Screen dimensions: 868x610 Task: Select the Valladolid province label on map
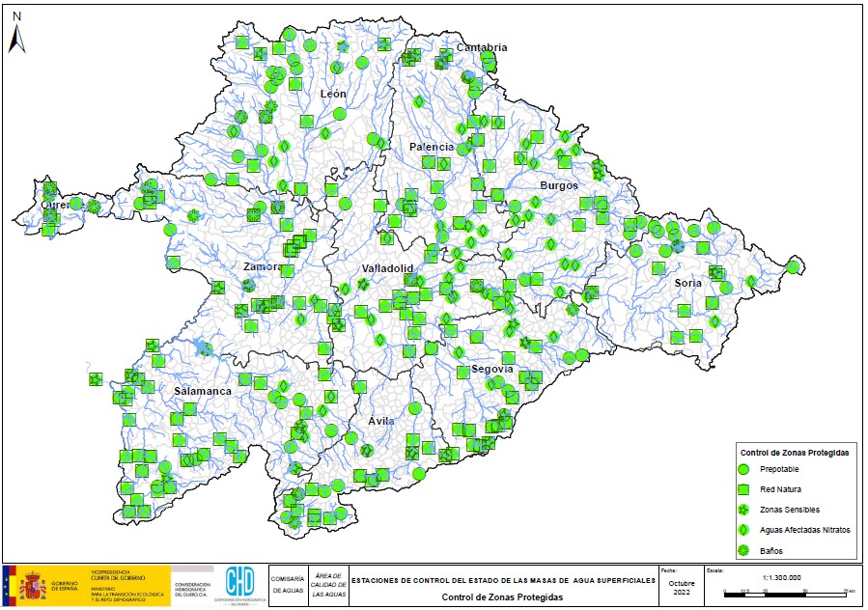387,267
